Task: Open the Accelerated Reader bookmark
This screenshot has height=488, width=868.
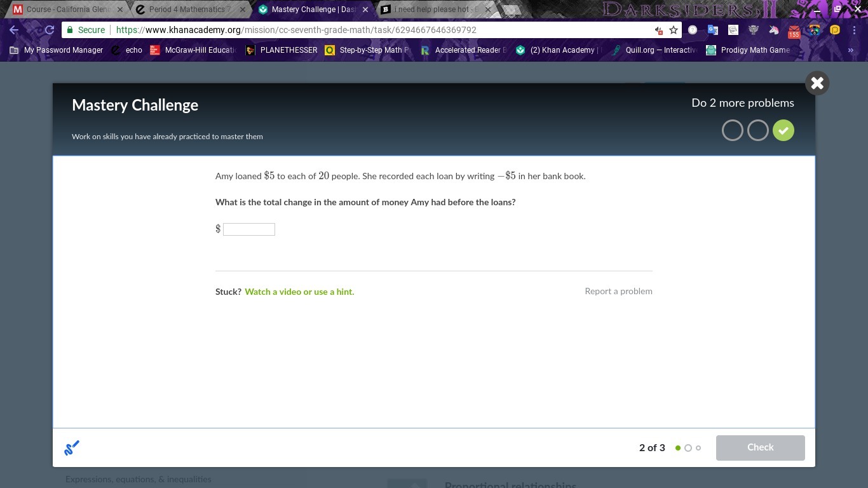Action: [464, 50]
